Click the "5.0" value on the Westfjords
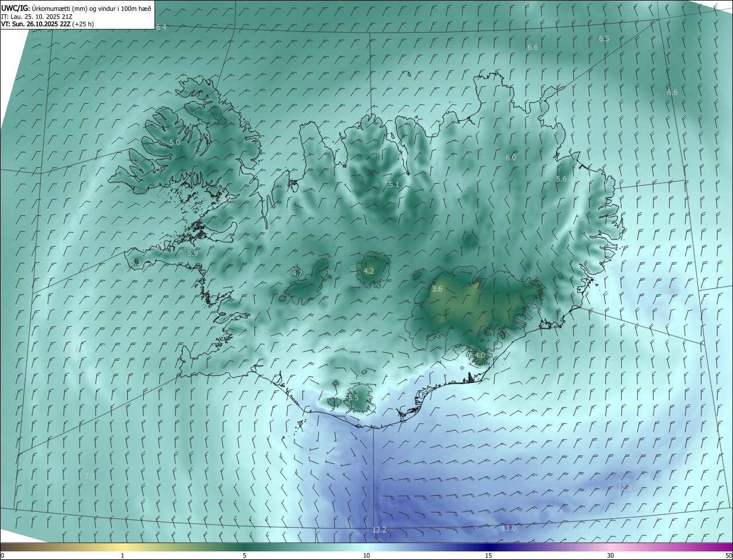This screenshot has height=560, width=733. (x=175, y=142)
